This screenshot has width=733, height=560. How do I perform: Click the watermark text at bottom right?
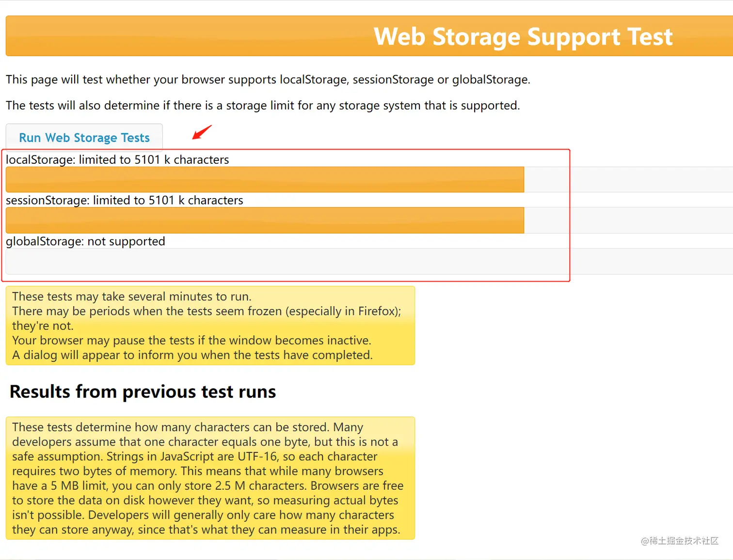[x=680, y=541]
